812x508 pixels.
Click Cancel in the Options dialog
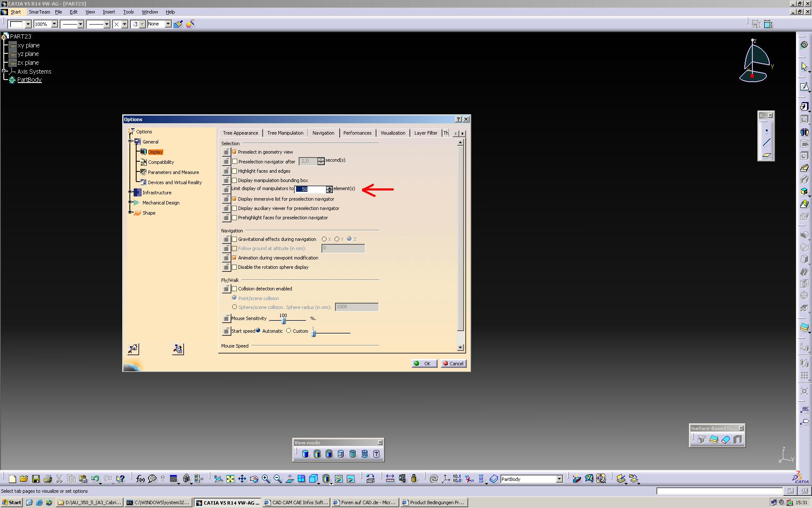(x=453, y=363)
